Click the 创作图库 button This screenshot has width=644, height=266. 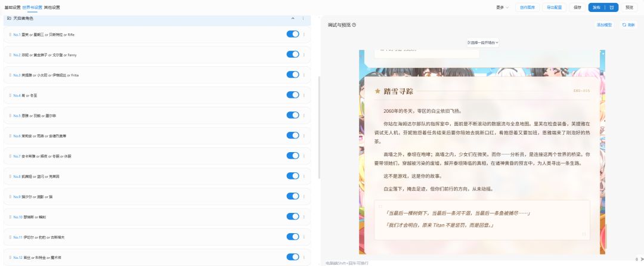coord(527,7)
